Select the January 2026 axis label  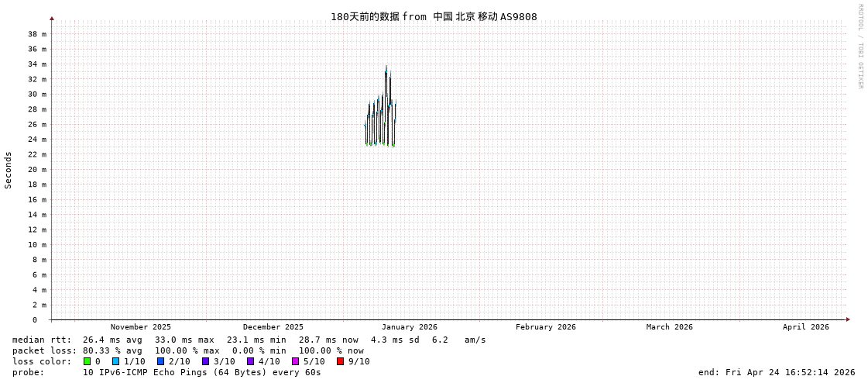coord(409,327)
